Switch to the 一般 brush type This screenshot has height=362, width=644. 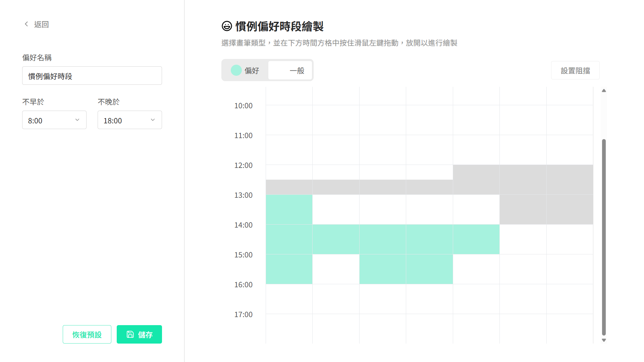point(290,70)
